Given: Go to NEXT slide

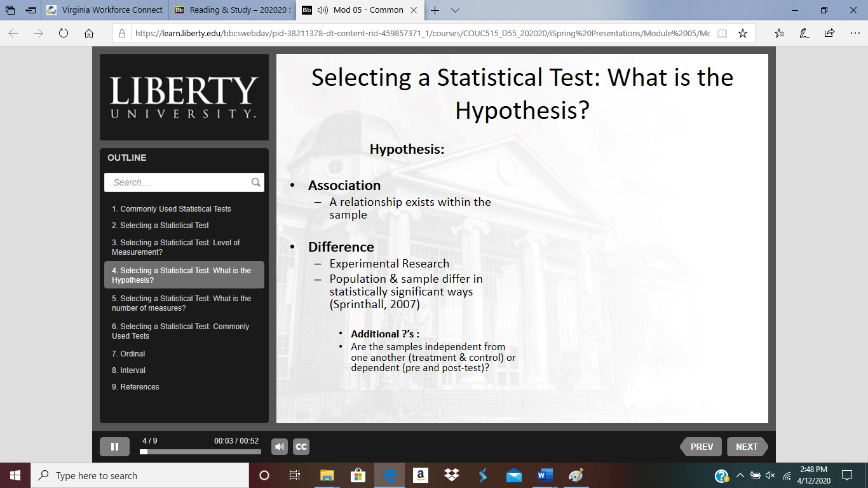Looking at the screenshot, I should [747, 447].
